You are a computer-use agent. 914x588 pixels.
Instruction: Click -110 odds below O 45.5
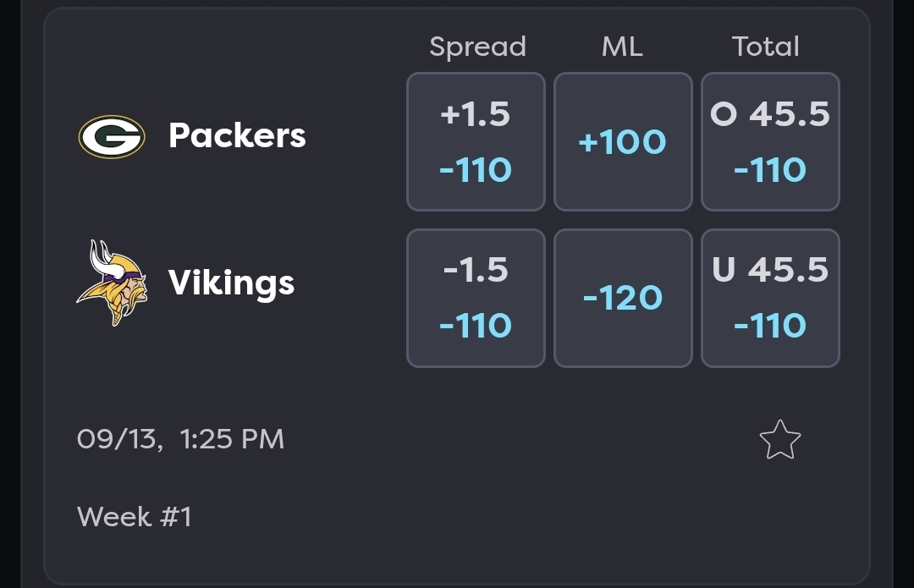click(770, 169)
